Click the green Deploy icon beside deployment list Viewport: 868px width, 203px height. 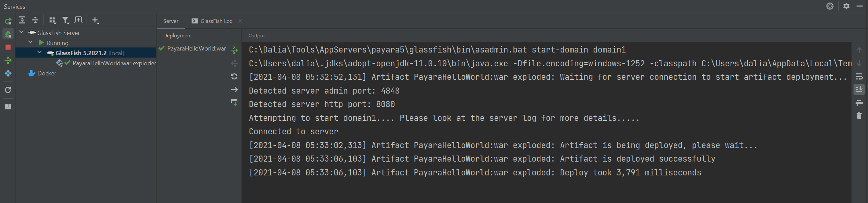pyautogui.click(x=235, y=50)
